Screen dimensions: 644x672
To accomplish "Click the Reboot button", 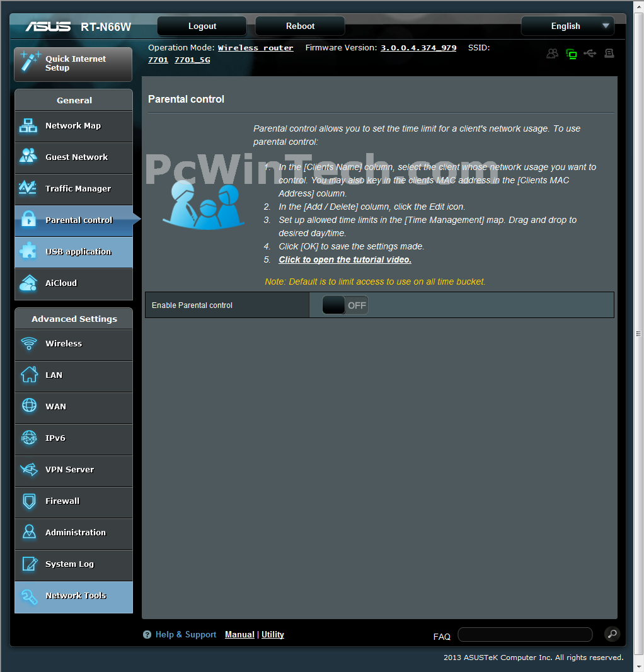I will tap(300, 26).
